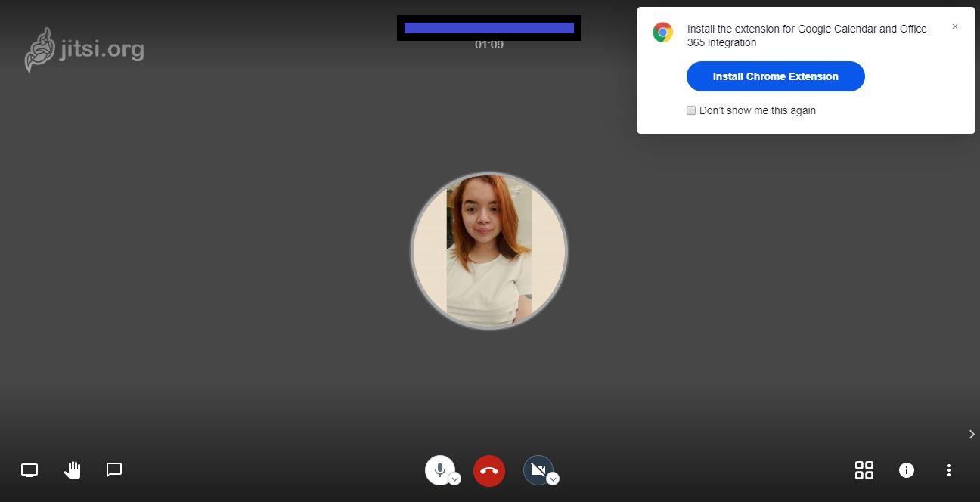The height and width of the screenshot is (502, 980).
Task: Show meeting info with the i icon
Action: coord(907,470)
